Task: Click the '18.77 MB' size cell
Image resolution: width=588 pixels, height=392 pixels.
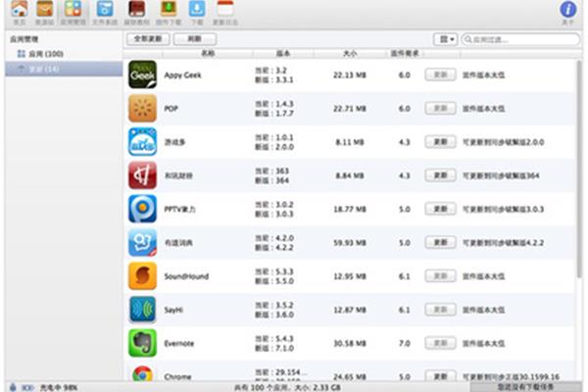Action: click(x=350, y=209)
